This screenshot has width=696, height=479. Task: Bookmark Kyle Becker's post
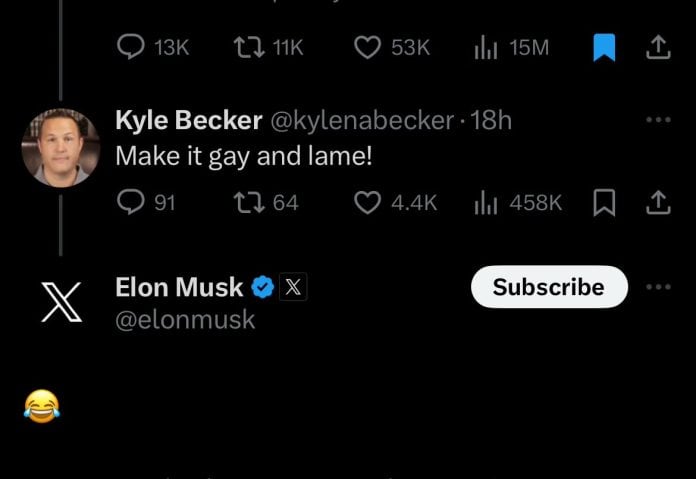click(604, 203)
